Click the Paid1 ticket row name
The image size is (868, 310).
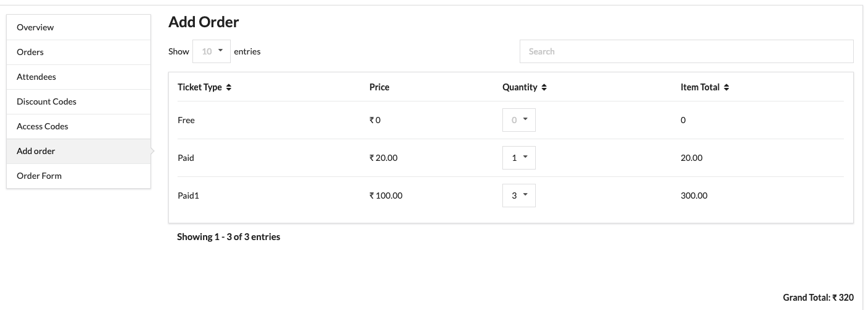pyautogui.click(x=188, y=196)
